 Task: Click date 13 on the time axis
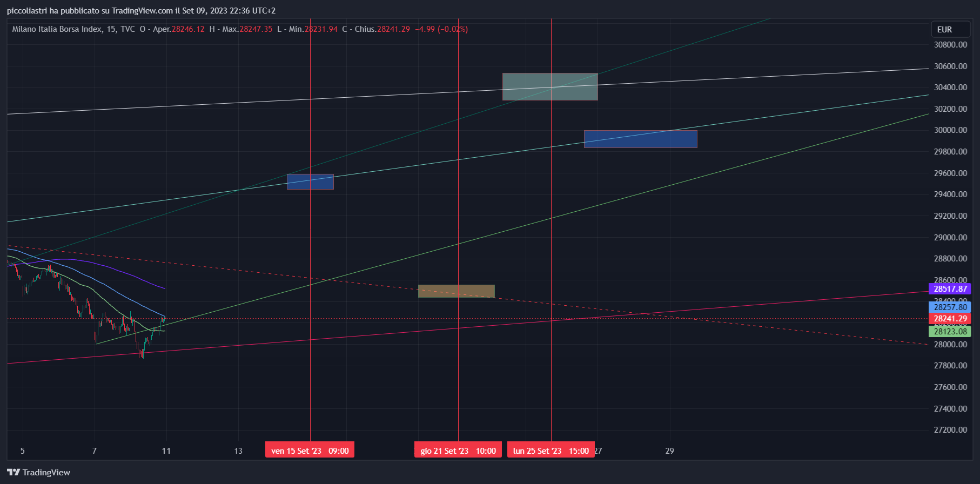click(238, 451)
